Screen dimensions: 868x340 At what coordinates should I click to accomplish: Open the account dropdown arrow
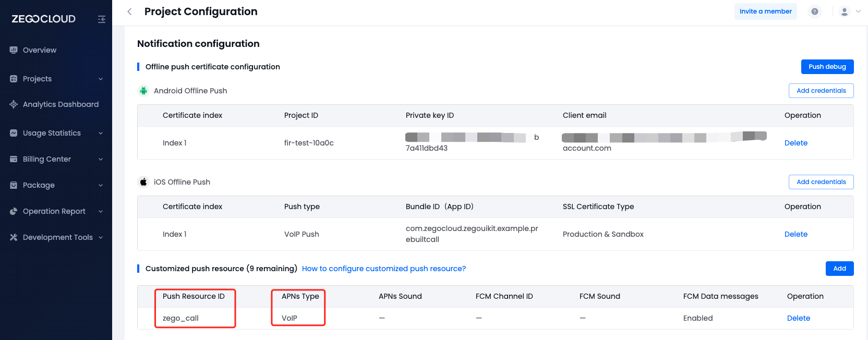[x=858, y=11]
